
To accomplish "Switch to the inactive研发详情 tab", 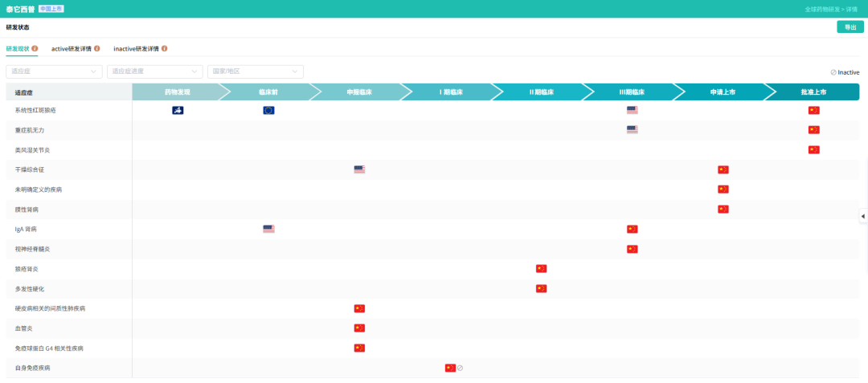I will pyautogui.click(x=136, y=49).
